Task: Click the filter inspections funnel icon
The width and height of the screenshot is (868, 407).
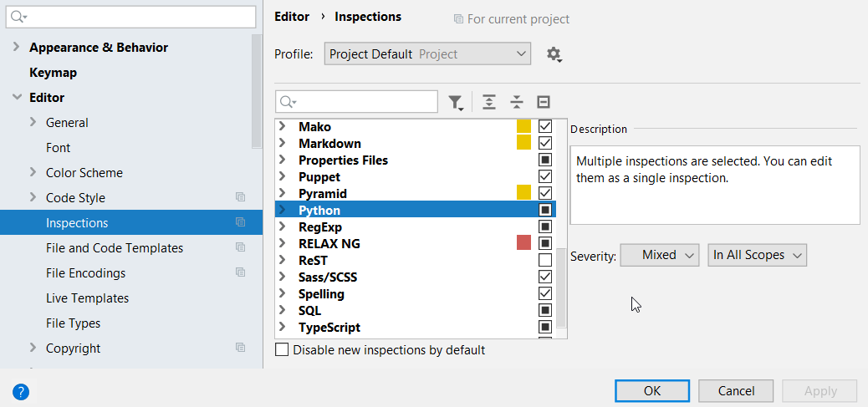Action: click(x=455, y=102)
